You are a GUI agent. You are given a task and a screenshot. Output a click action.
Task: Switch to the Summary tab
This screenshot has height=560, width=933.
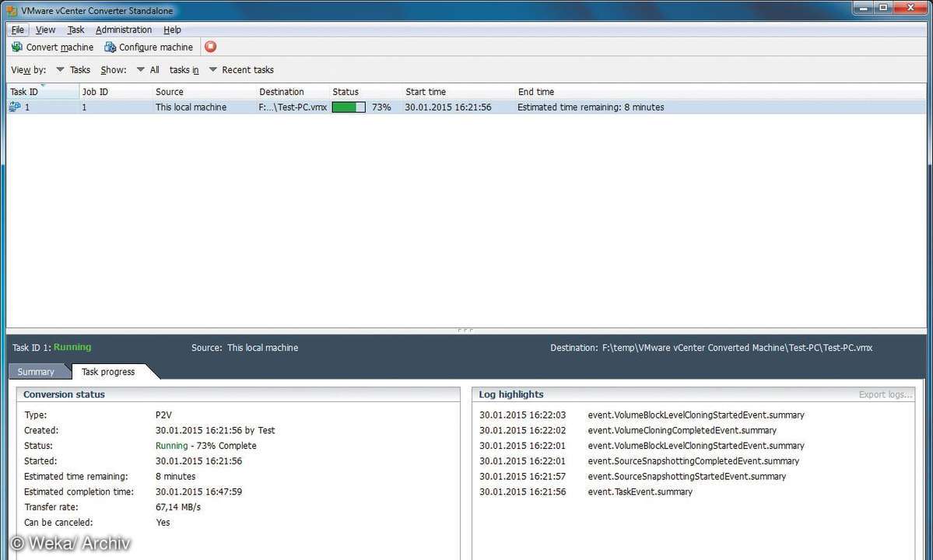(x=36, y=372)
